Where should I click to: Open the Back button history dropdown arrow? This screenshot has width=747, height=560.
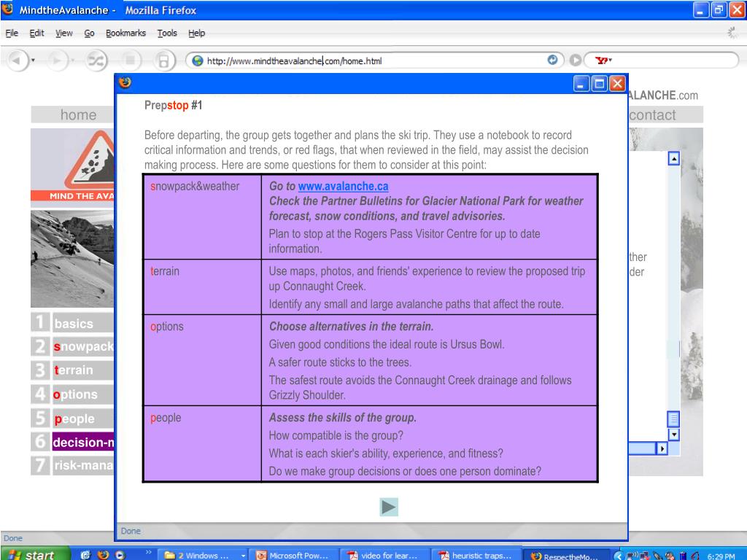33,61
